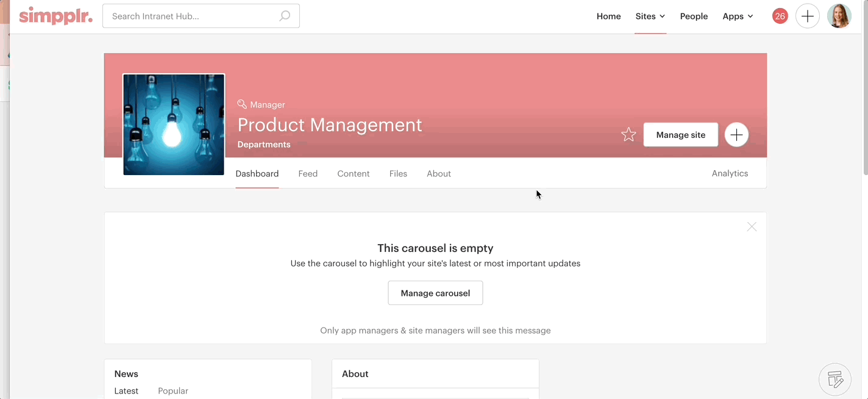Screen dimensions: 868x399
Task: Click the News panel heading
Action: point(126,374)
